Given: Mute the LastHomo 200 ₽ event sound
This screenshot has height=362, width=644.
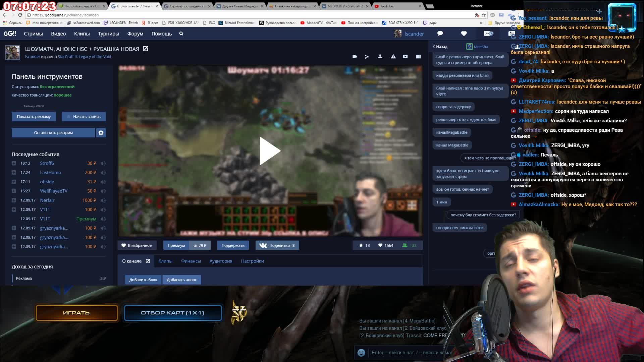Looking at the screenshot, I should [103, 173].
